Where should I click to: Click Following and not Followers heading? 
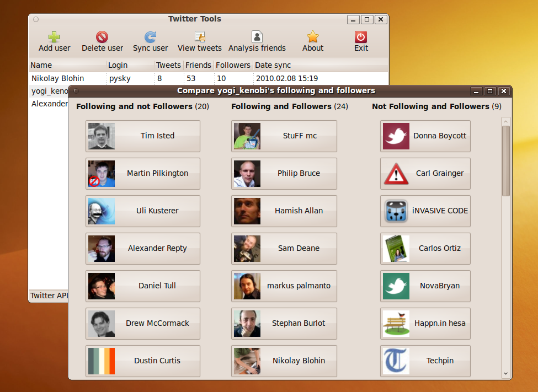pyautogui.click(x=142, y=106)
